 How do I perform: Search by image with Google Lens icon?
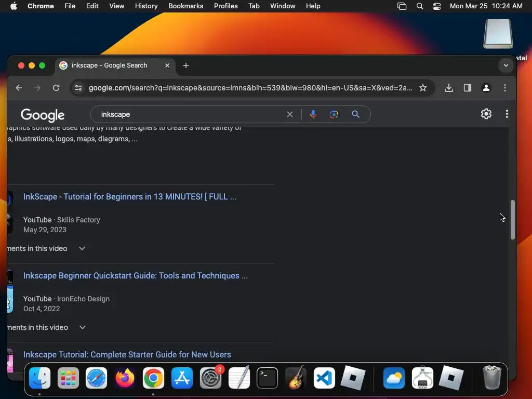click(x=334, y=114)
